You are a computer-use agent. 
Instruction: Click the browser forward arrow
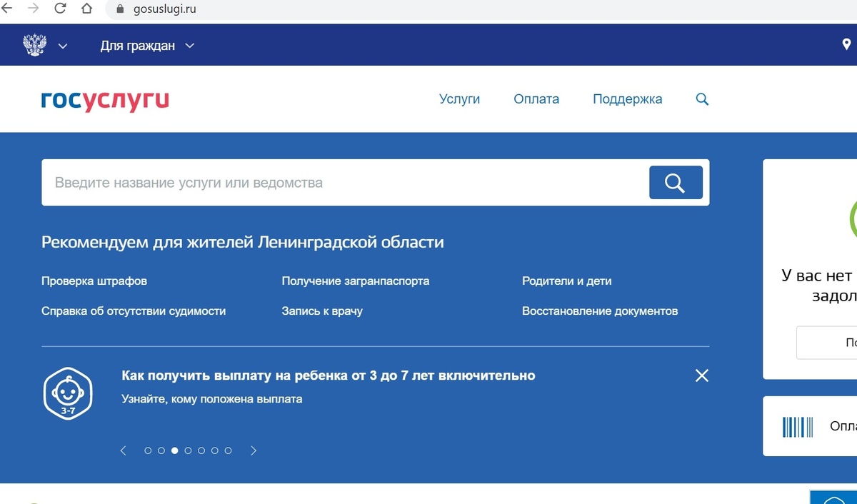(33, 9)
